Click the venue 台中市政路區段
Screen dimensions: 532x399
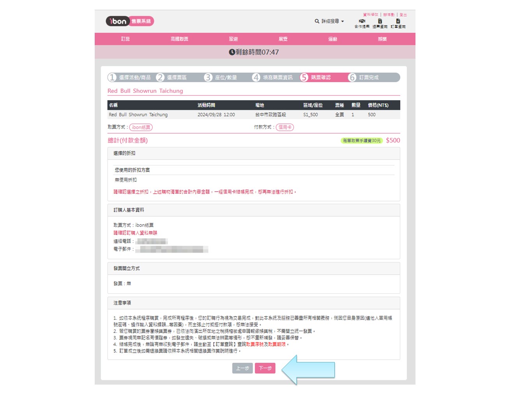270,115
